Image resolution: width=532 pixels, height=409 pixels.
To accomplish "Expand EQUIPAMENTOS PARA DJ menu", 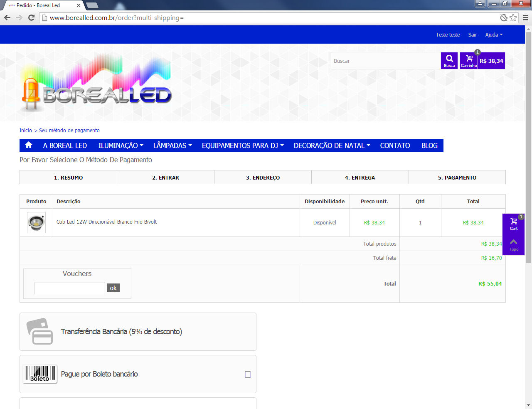I will [243, 145].
